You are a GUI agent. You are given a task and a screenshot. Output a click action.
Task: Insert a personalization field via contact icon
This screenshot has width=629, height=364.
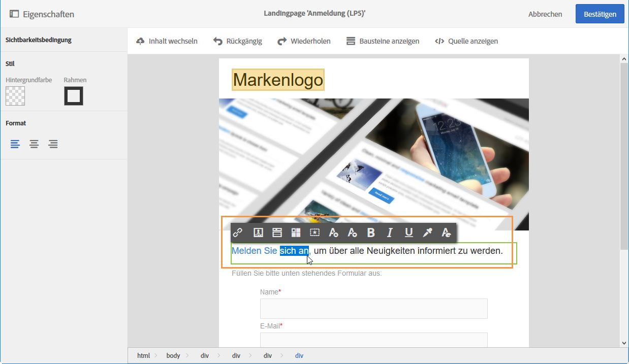coord(258,233)
